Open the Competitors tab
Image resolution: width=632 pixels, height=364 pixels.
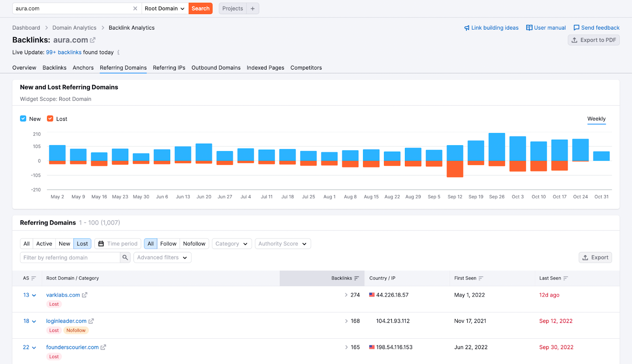pyautogui.click(x=306, y=68)
